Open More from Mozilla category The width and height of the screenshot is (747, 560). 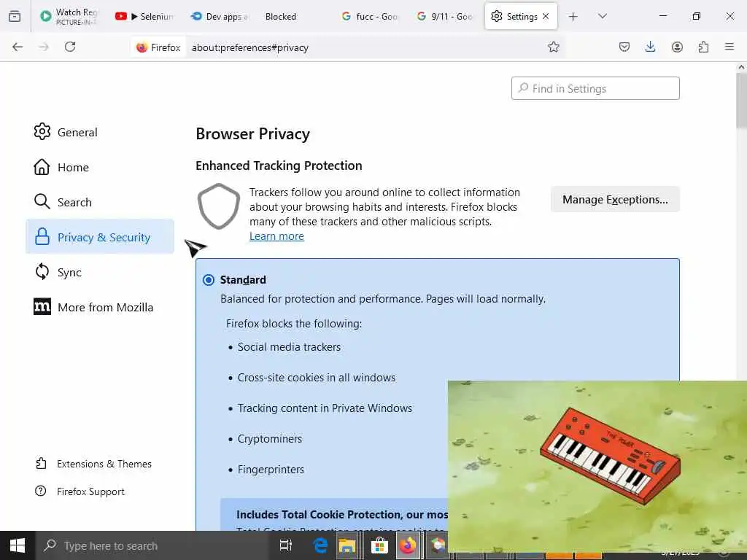coord(100,307)
